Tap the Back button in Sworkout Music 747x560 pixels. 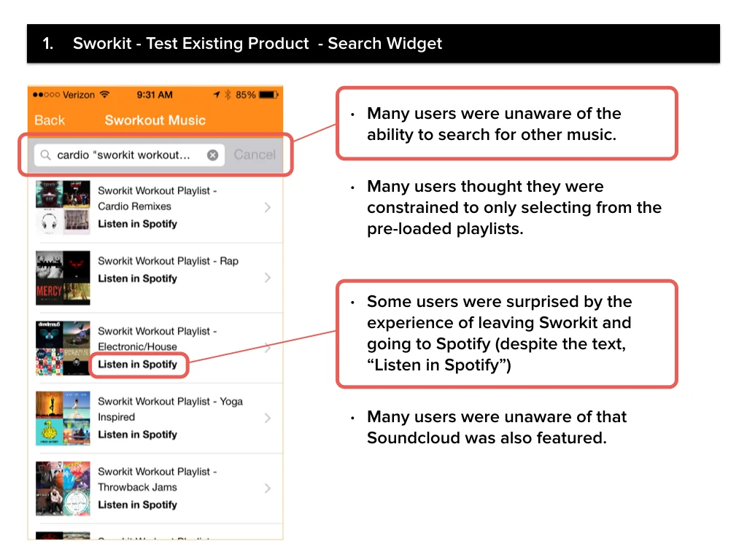click(50, 120)
